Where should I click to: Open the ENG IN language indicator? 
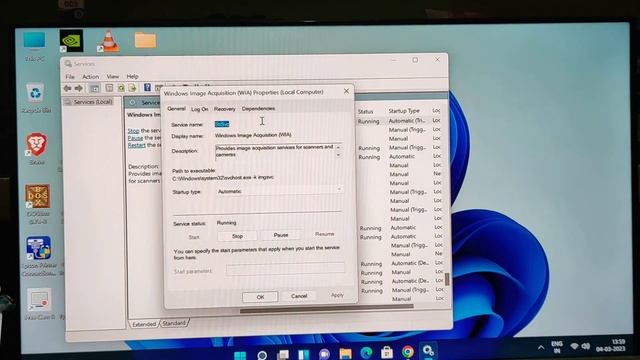557,347
